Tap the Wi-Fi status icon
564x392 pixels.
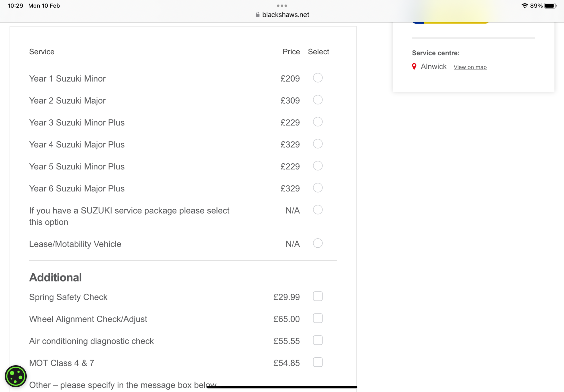click(x=524, y=6)
